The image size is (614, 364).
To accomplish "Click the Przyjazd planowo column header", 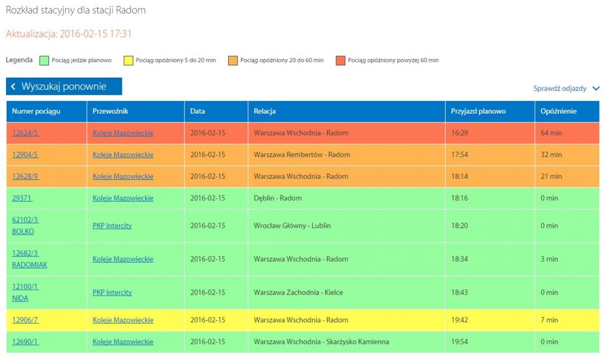I will [478, 111].
